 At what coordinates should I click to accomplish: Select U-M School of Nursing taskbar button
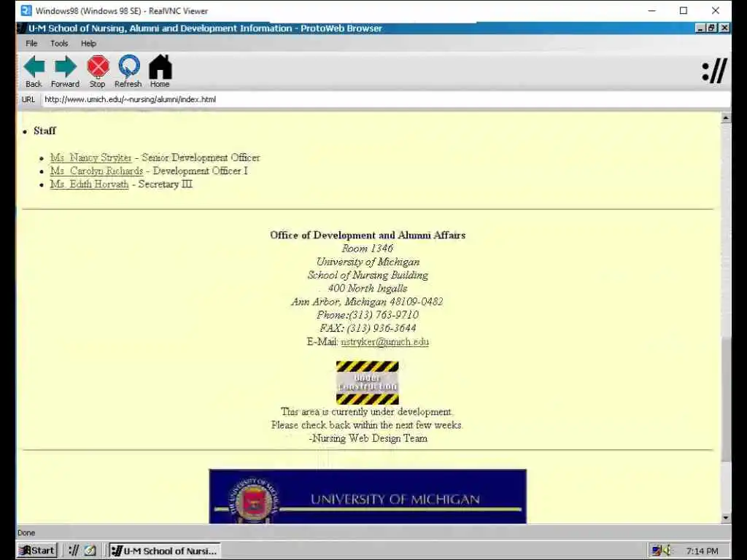[x=164, y=551]
